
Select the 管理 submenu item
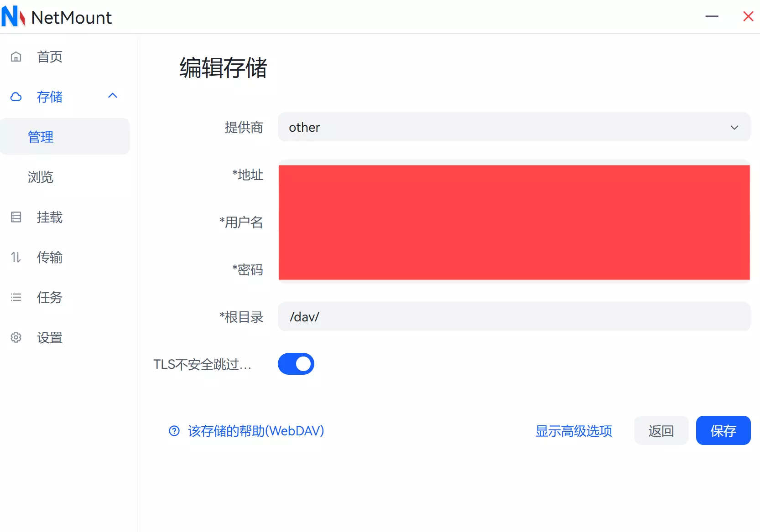click(41, 137)
